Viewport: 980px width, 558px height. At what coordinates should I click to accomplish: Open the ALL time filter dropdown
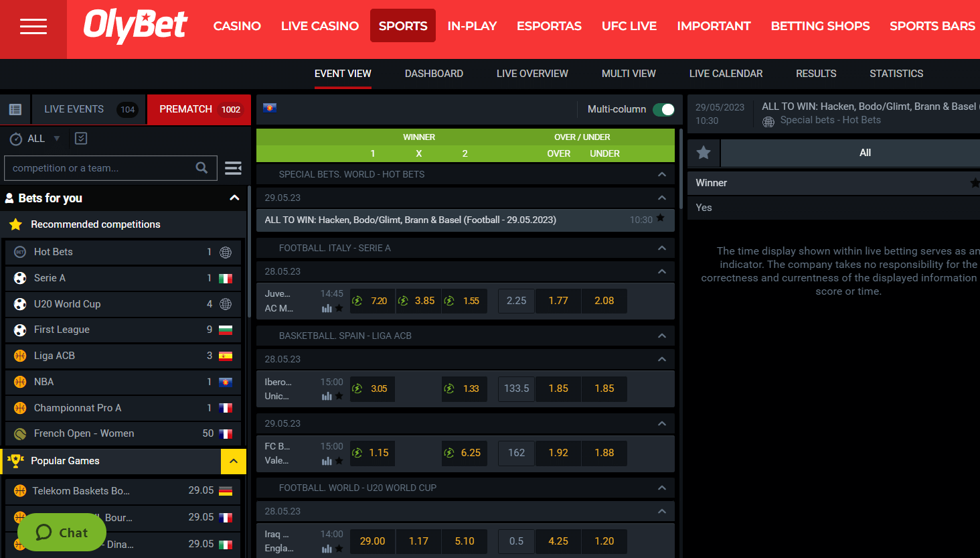[57, 139]
